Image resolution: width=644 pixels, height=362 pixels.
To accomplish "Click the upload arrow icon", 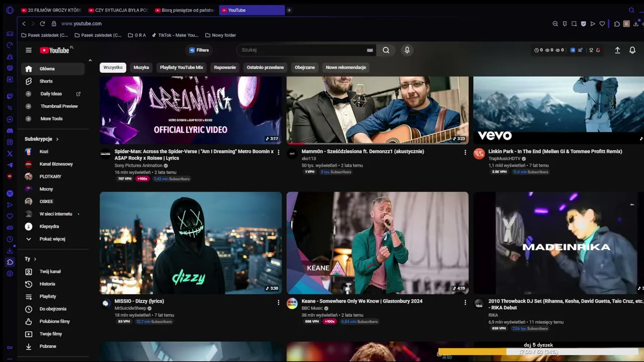I will (617, 50).
